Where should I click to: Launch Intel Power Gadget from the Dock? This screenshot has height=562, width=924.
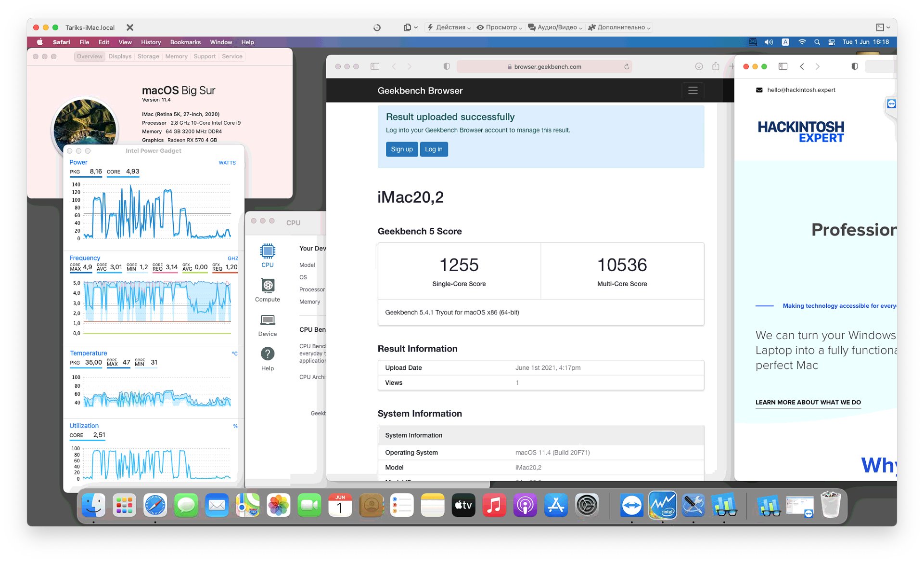click(662, 506)
